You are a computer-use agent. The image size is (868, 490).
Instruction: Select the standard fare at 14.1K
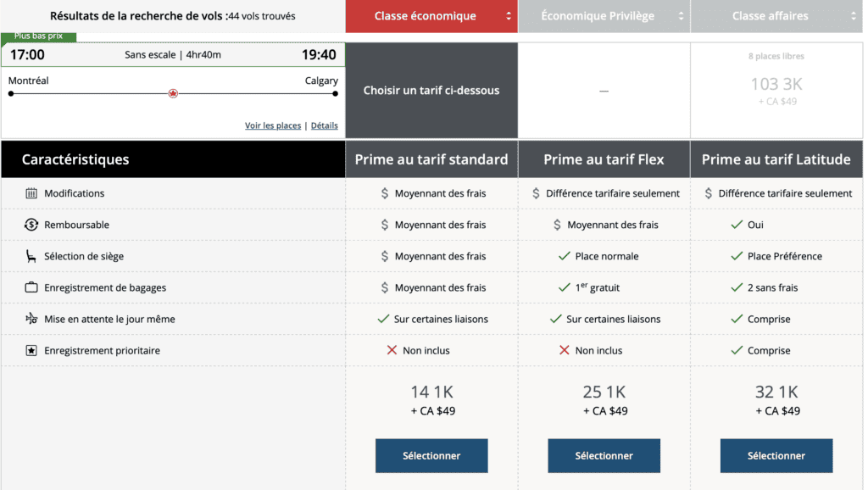coord(431,455)
